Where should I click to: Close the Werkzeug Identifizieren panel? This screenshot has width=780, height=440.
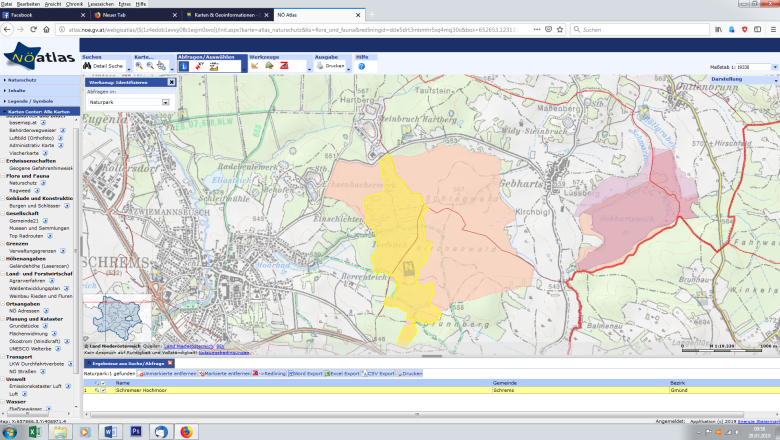(171, 82)
